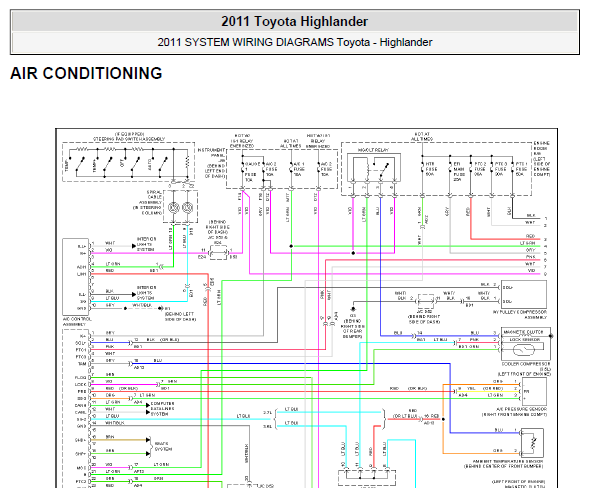Click the W/ Pulley Compressor Assembly label
The image size is (604, 488).
[x=520, y=315]
